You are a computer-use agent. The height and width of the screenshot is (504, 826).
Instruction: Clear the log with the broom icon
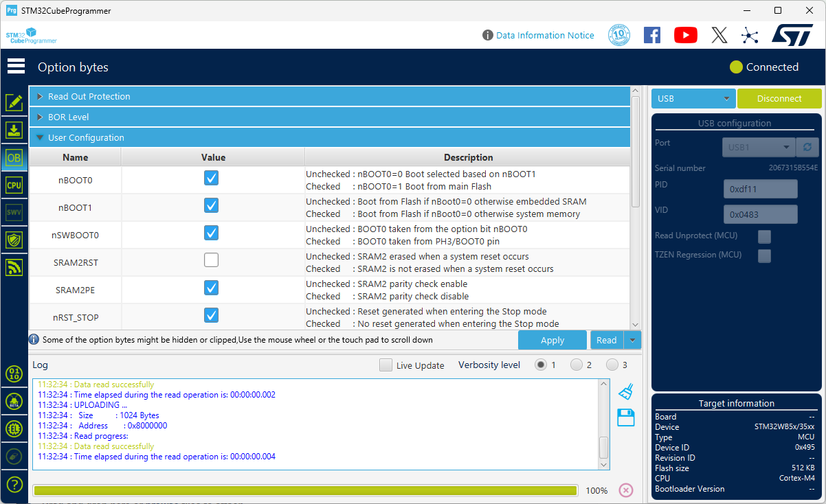pos(625,391)
